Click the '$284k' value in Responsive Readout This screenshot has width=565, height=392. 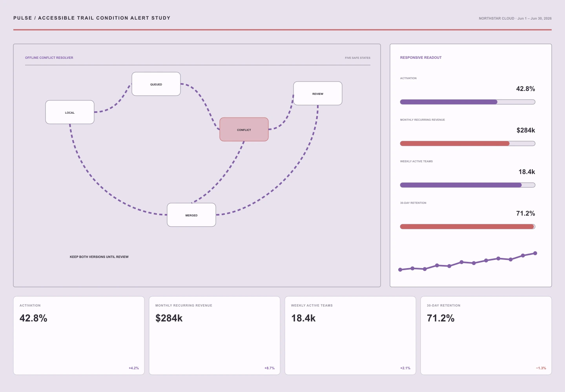(526, 131)
